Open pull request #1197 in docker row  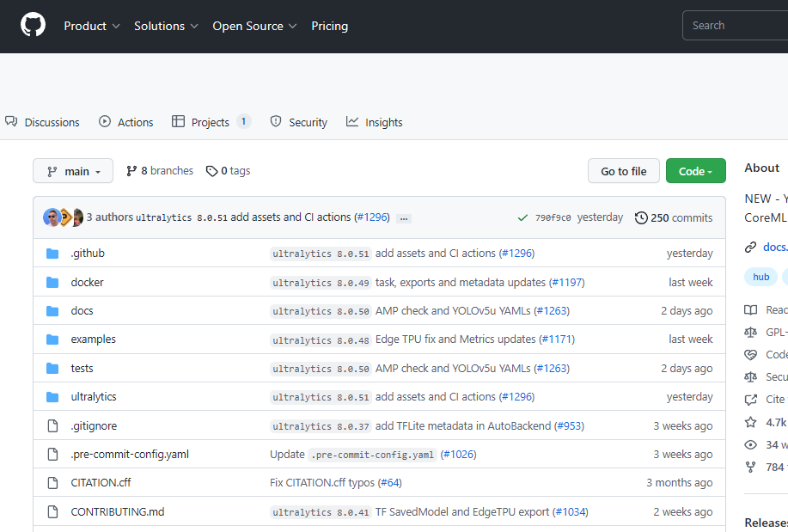(567, 282)
